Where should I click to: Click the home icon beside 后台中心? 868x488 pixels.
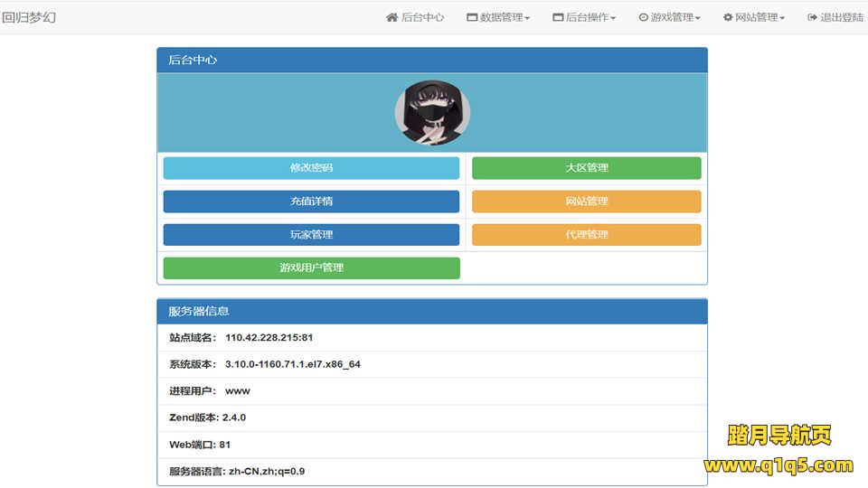(392, 17)
